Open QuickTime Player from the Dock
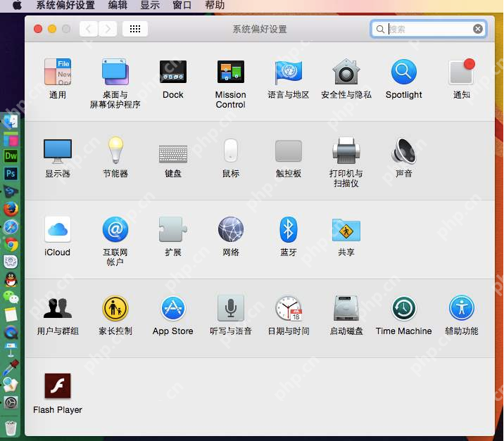The width and height of the screenshot is (504, 441). pos(11,332)
